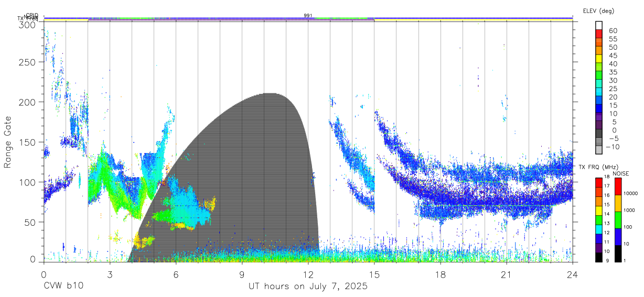Click the green 30–35 degree elevation swatch

click(x=599, y=75)
